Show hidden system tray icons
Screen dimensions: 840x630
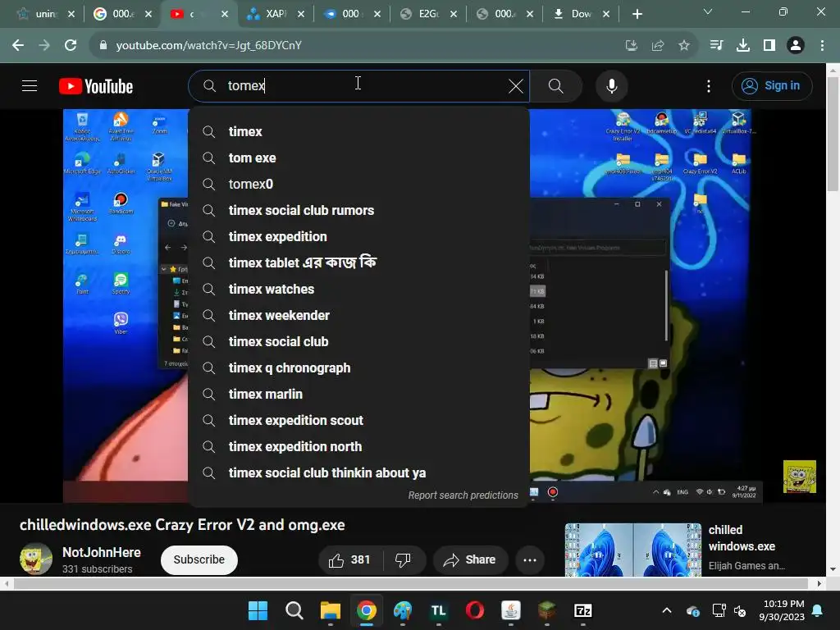click(666, 610)
